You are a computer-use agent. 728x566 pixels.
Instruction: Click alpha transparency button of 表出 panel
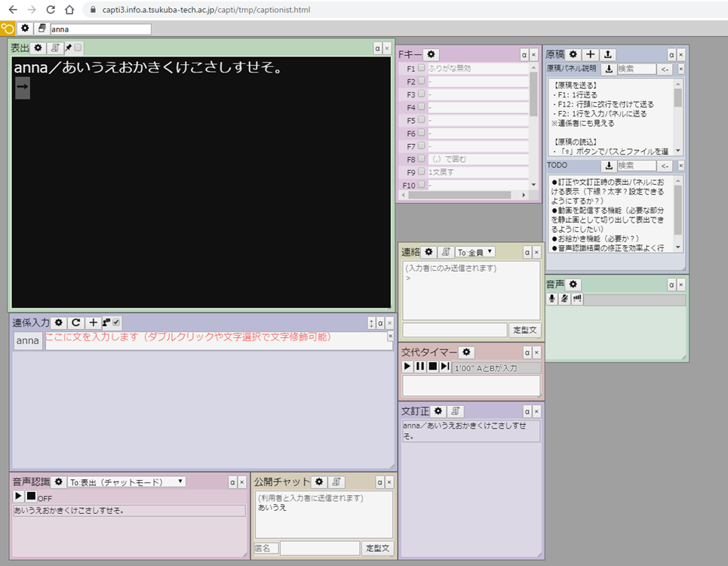pos(377,48)
